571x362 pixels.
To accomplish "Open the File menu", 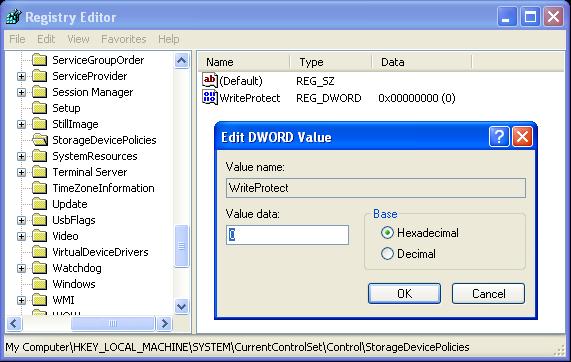I will point(17,39).
